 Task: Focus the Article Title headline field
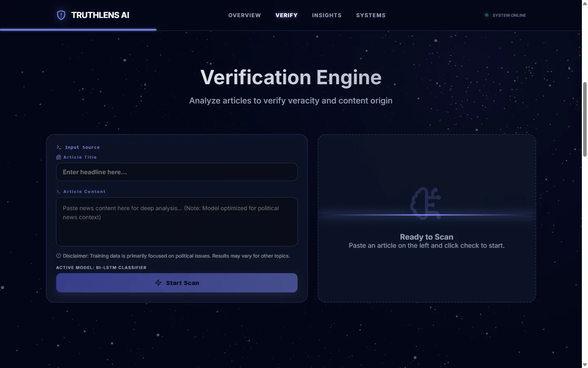(177, 172)
